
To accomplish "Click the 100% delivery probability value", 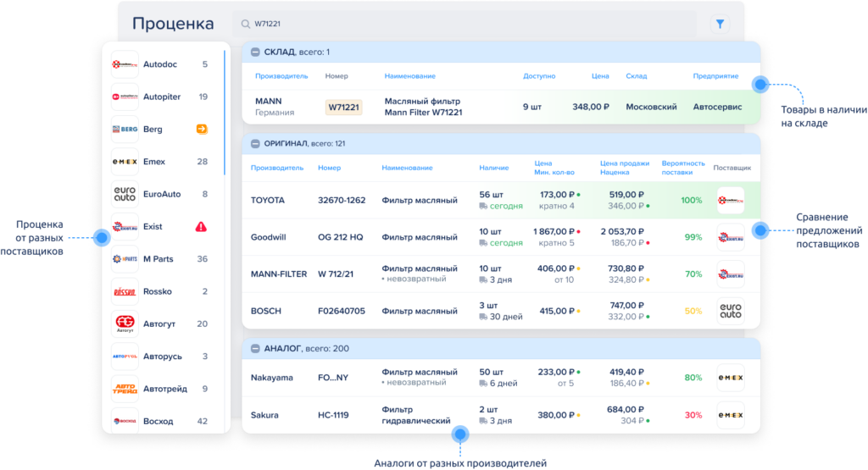I will tap(692, 200).
